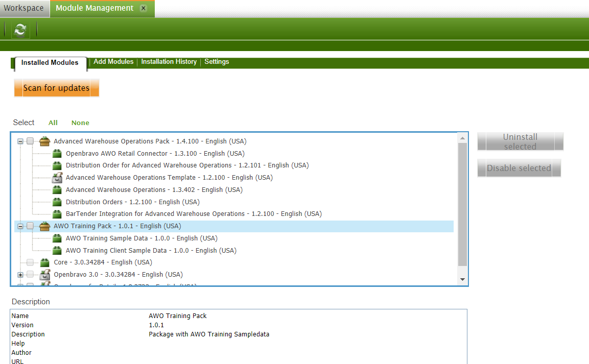Click the module list vertical scrollbar thumb
Viewport: 589px width, 364px height.
point(462,205)
